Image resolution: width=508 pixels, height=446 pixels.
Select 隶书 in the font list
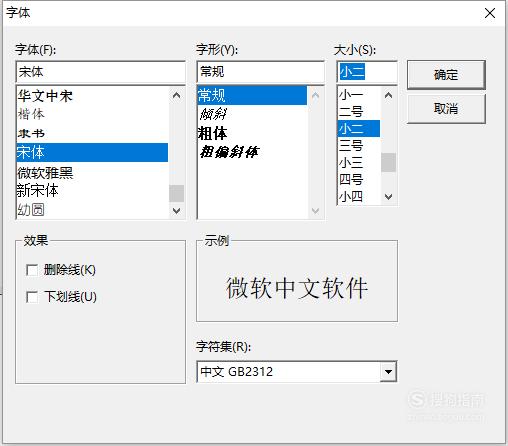[92, 133]
